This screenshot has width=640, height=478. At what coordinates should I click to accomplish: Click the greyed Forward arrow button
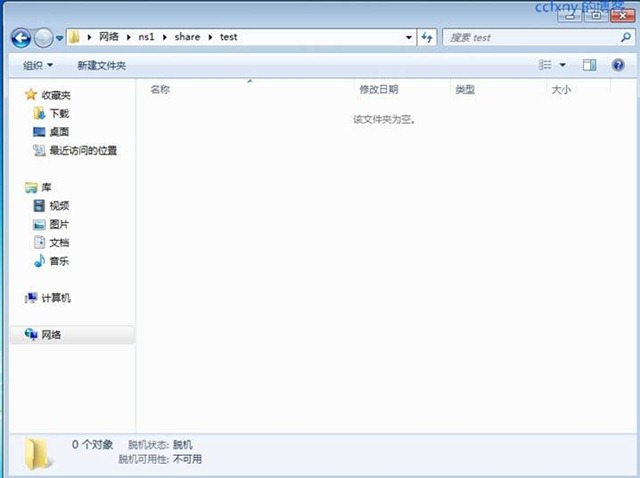click(43, 38)
